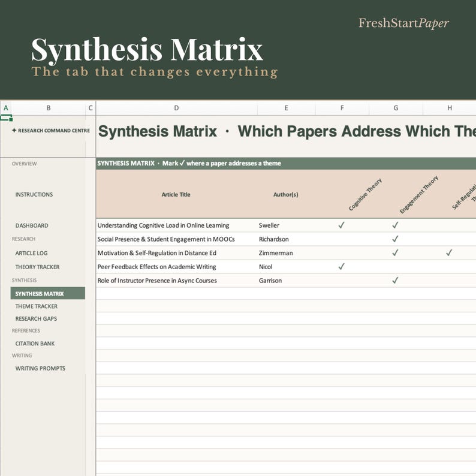Select column C header
Viewport: 476px width, 476px height.
[x=91, y=108]
